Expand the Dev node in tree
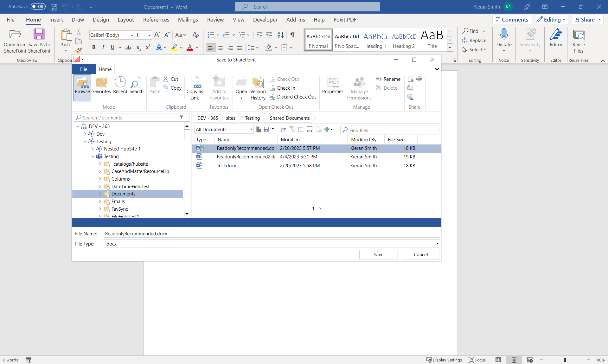Image resolution: width=608 pixels, height=364 pixels. (85, 134)
